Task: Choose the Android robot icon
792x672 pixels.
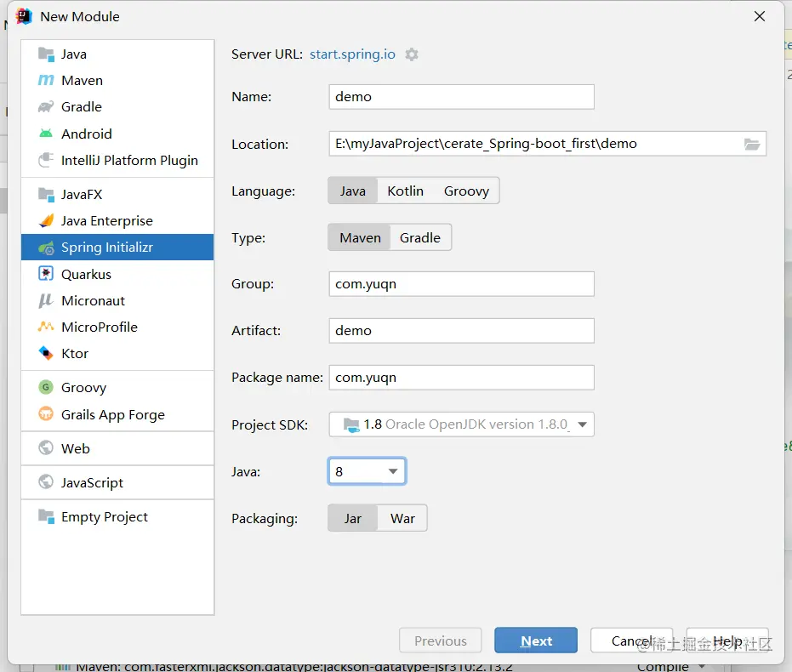Action: click(x=46, y=134)
